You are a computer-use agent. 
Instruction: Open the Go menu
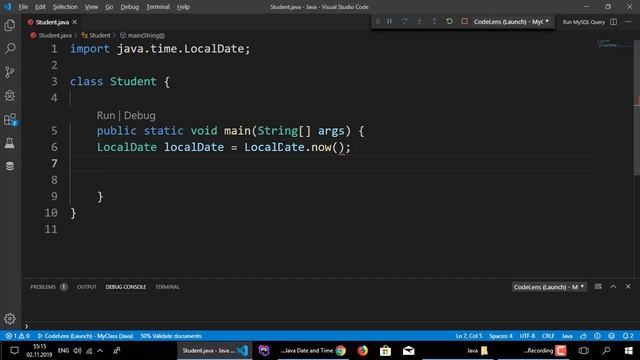click(x=109, y=7)
